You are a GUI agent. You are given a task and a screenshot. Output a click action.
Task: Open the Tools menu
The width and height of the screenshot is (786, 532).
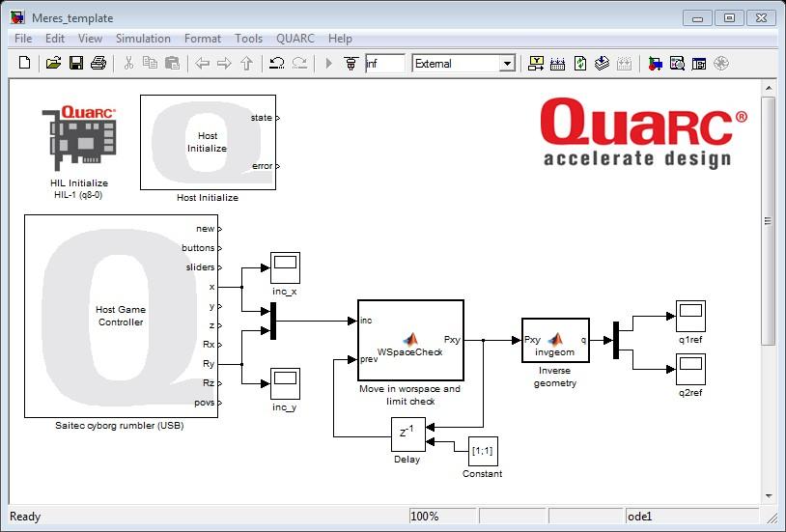(x=248, y=39)
